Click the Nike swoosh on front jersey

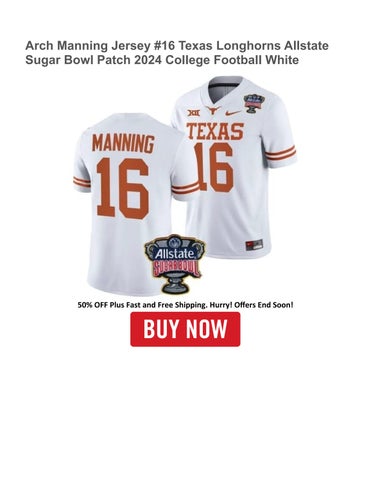click(233, 113)
